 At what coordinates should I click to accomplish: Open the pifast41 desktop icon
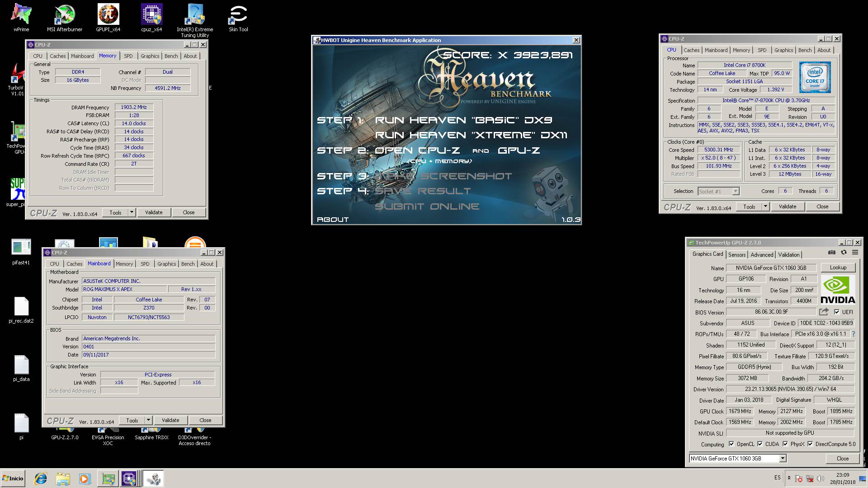pyautogui.click(x=21, y=251)
